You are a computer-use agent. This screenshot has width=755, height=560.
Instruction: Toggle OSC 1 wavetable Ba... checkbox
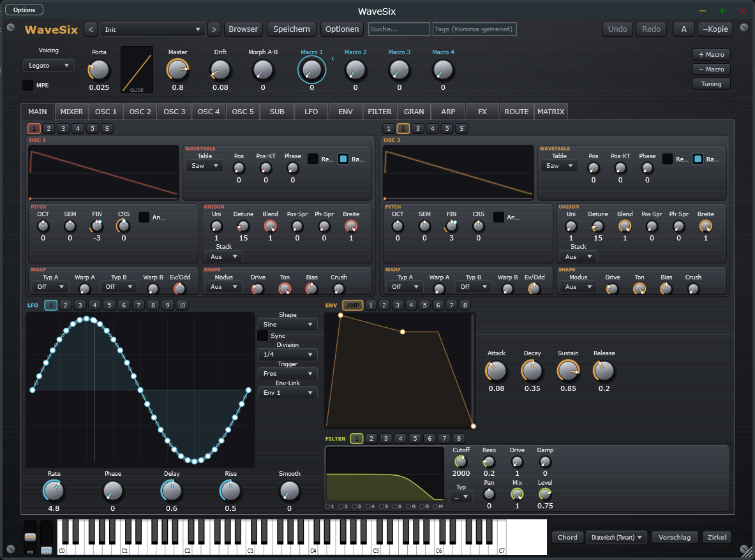click(343, 159)
